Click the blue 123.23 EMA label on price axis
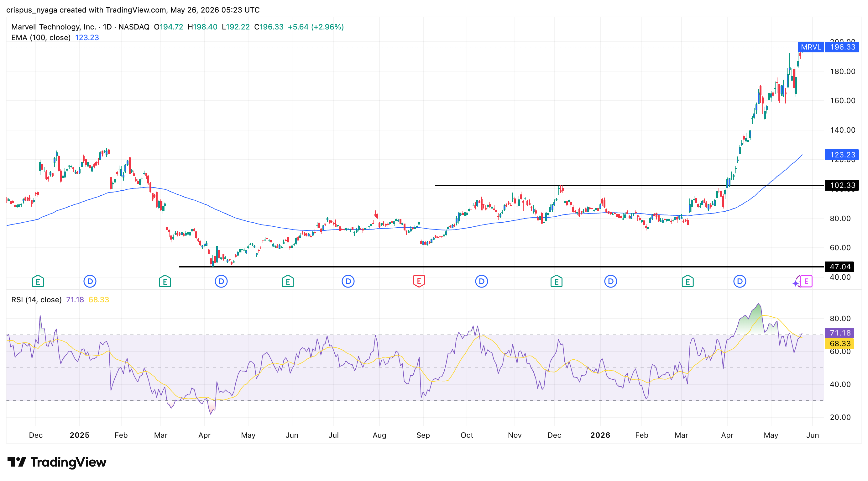868x481 pixels. click(842, 155)
